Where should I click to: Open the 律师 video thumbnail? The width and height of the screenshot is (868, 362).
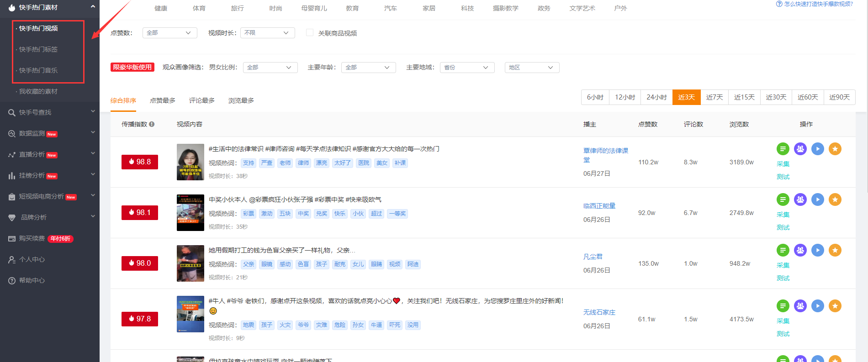[191, 162]
